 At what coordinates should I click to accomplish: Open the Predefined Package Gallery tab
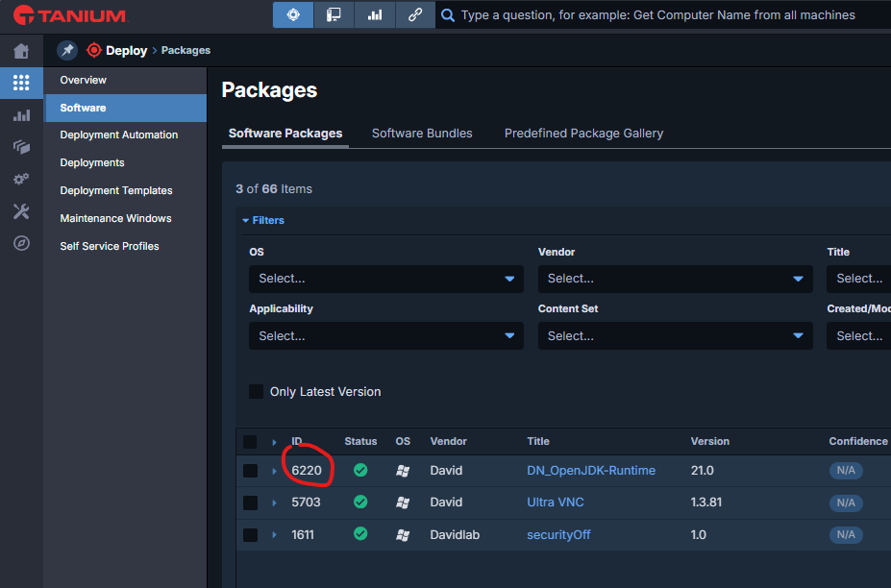click(x=583, y=134)
